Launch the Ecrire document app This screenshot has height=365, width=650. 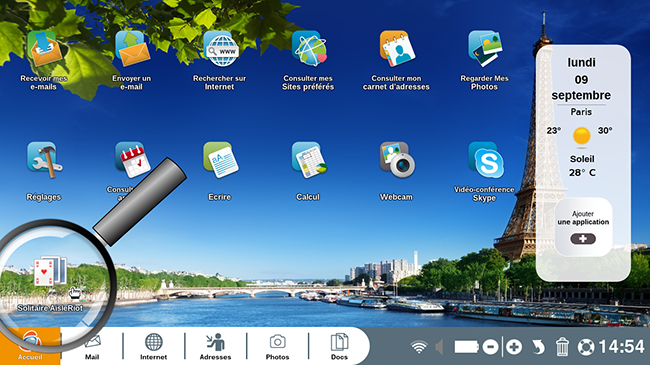pyautogui.click(x=221, y=160)
